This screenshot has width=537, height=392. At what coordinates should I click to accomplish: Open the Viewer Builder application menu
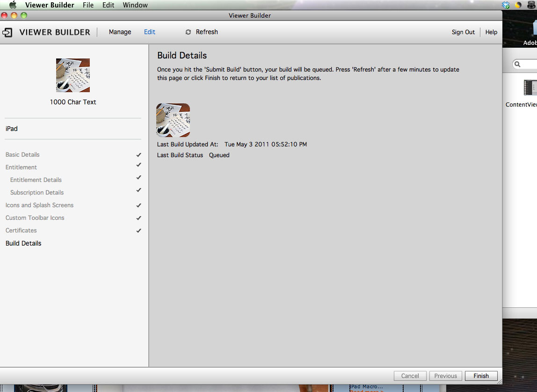pyautogui.click(x=50, y=5)
